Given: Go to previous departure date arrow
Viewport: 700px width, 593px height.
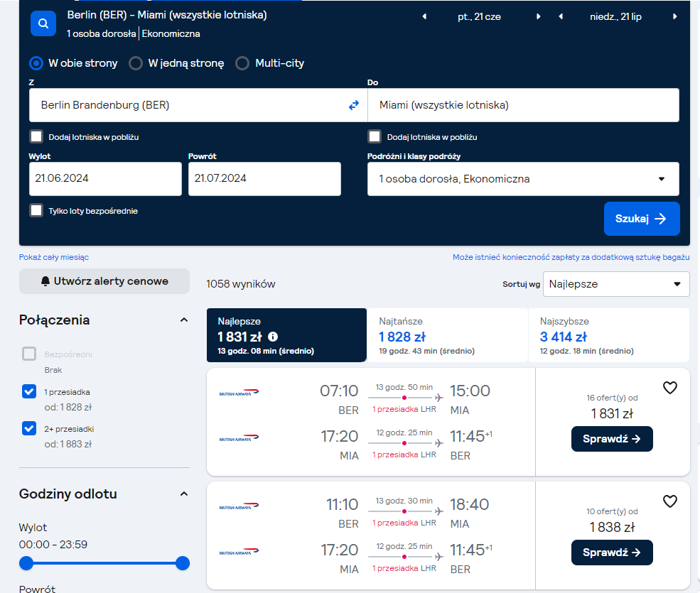Looking at the screenshot, I should 424,16.
